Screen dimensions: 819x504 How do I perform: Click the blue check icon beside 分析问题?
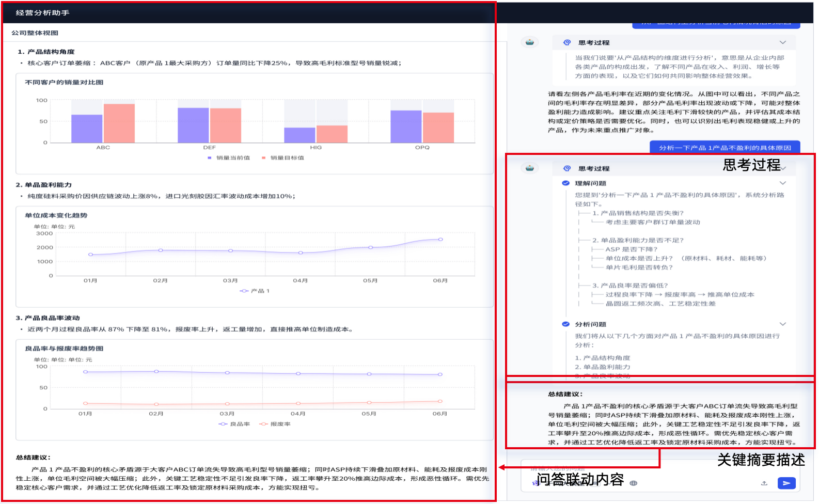click(565, 324)
